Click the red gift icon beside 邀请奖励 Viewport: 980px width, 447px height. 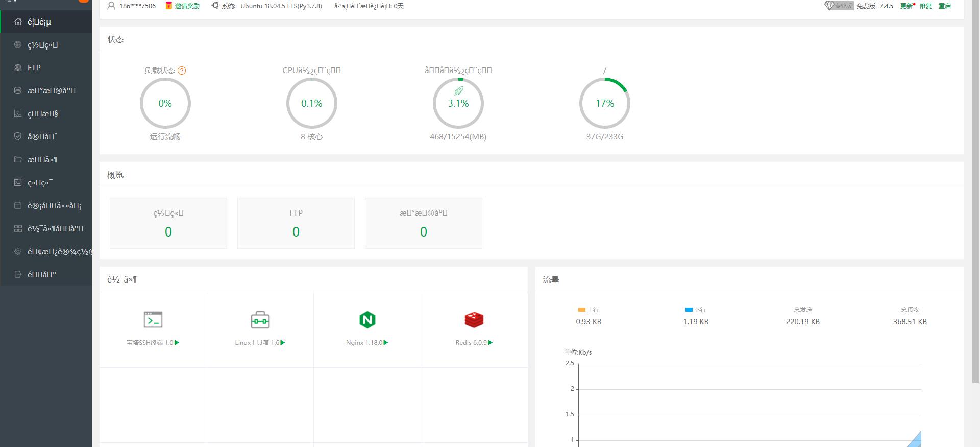click(168, 6)
